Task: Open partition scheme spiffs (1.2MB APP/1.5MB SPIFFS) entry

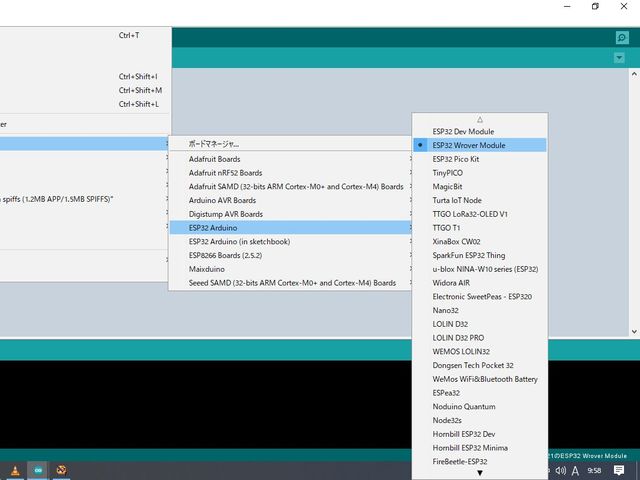Action: (x=84, y=199)
